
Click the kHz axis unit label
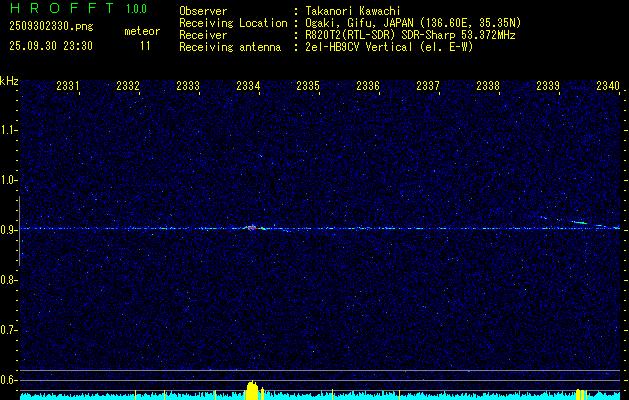[9, 81]
